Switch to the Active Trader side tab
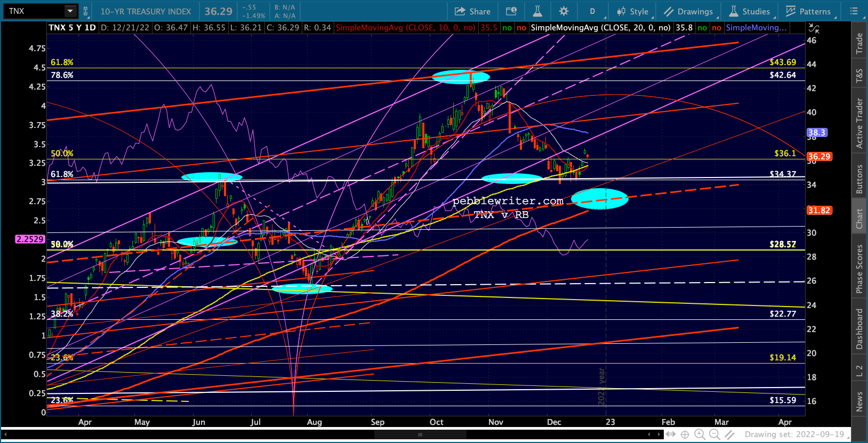The width and height of the screenshot is (868, 443). (859, 123)
